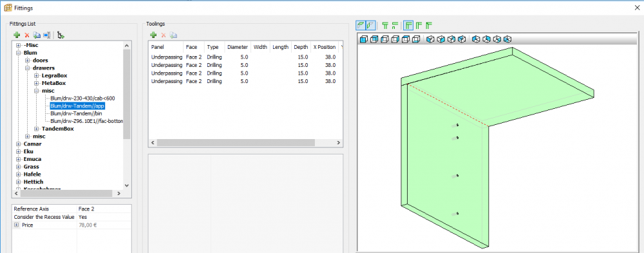This screenshot has height=253, width=644.
Task: Duplicate the selected fitting in Fittings List
Action: pos(37,35)
